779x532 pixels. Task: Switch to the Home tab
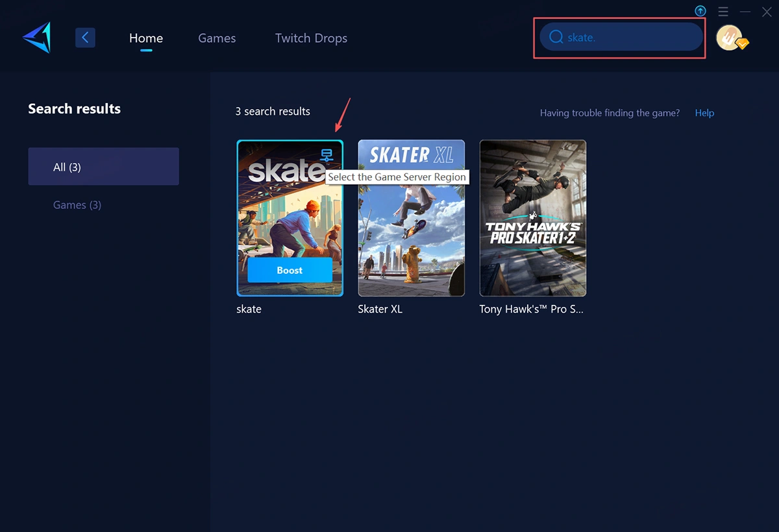pos(146,38)
